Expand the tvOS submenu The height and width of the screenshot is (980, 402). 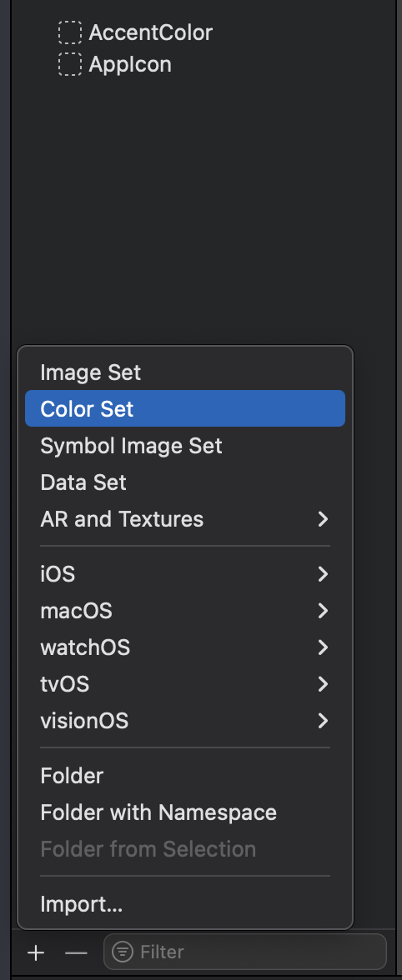185,683
